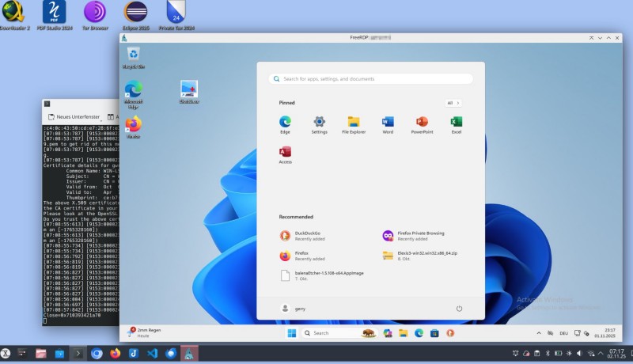Open Word from the pinned apps
Screen dimensions: 633x364
[388, 125]
